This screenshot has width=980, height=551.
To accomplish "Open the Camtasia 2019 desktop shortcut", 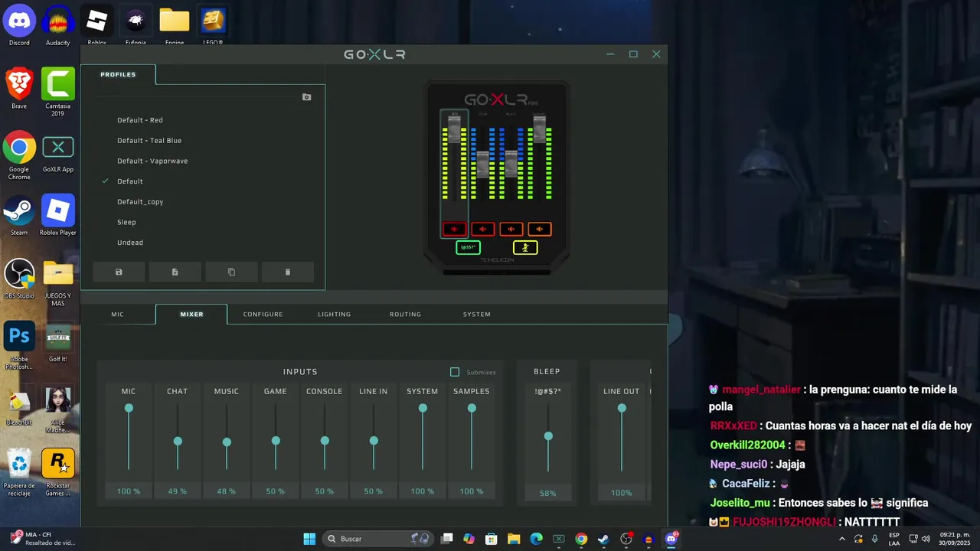I will [x=57, y=92].
